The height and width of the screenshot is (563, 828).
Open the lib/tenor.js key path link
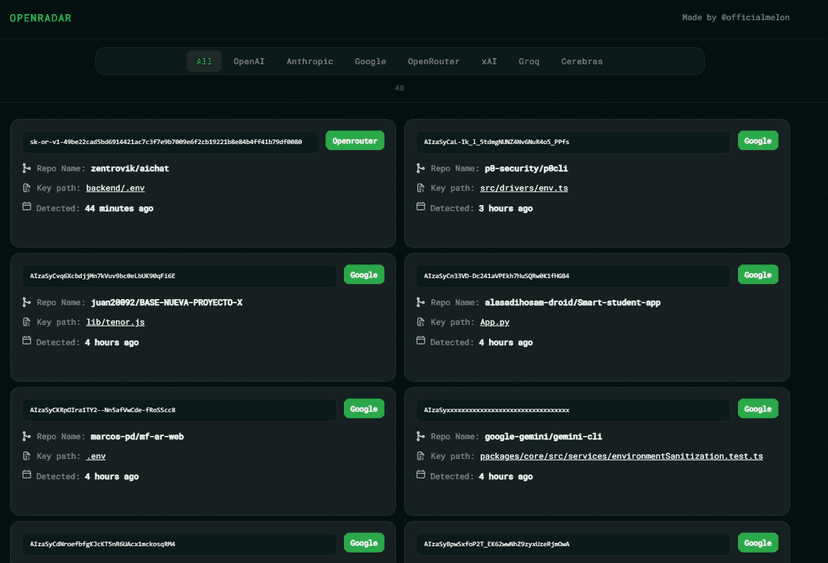(x=116, y=322)
